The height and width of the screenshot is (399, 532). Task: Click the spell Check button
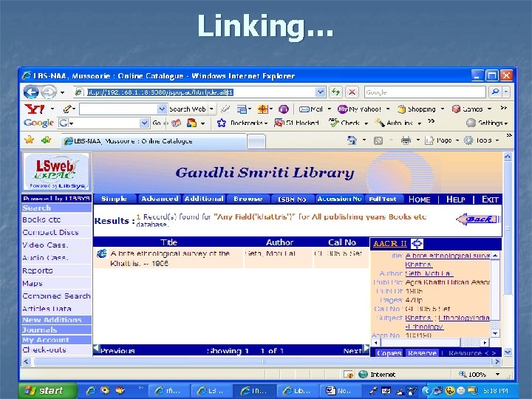pyautogui.click(x=344, y=123)
